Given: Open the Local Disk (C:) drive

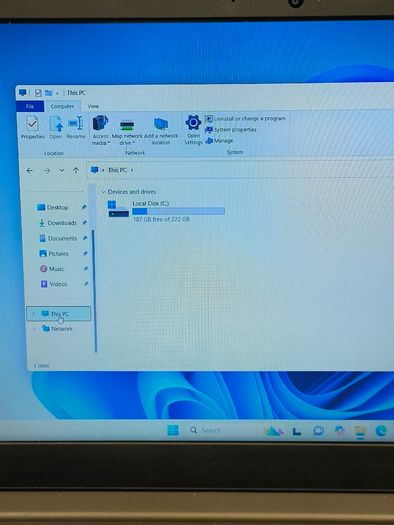Looking at the screenshot, I should [x=166, y=211].
